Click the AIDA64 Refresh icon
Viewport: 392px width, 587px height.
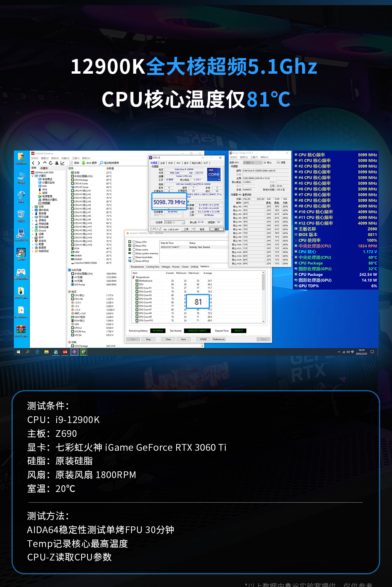(x=51, y=163)
